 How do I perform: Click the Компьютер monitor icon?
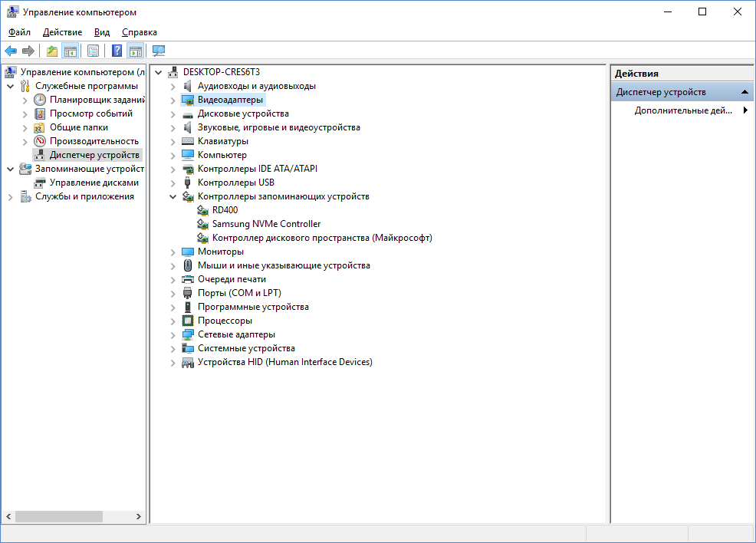(188, 155)
